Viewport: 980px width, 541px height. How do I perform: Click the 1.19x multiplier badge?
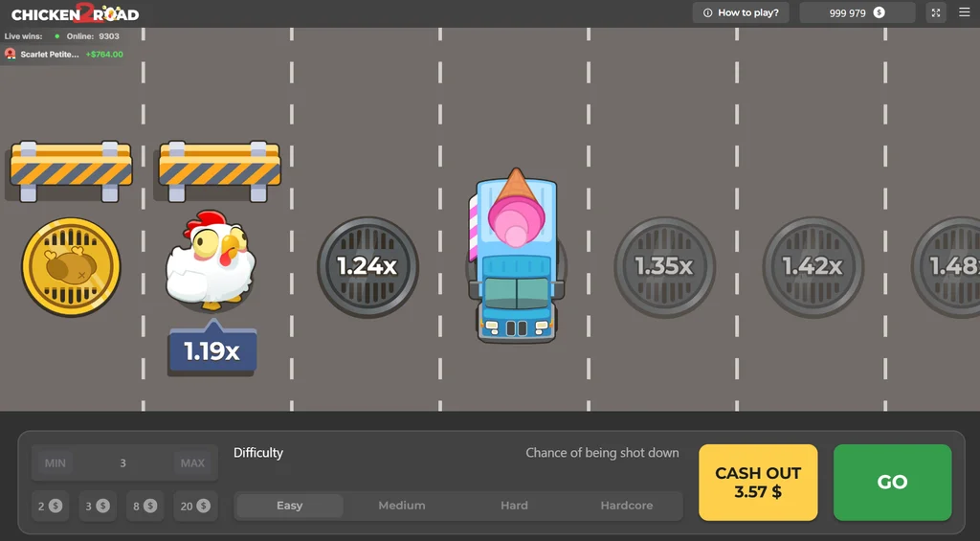pos(212,350)
